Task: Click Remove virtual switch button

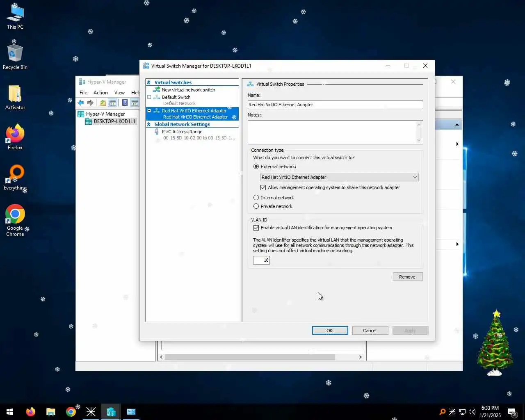Action: (408, 277)
